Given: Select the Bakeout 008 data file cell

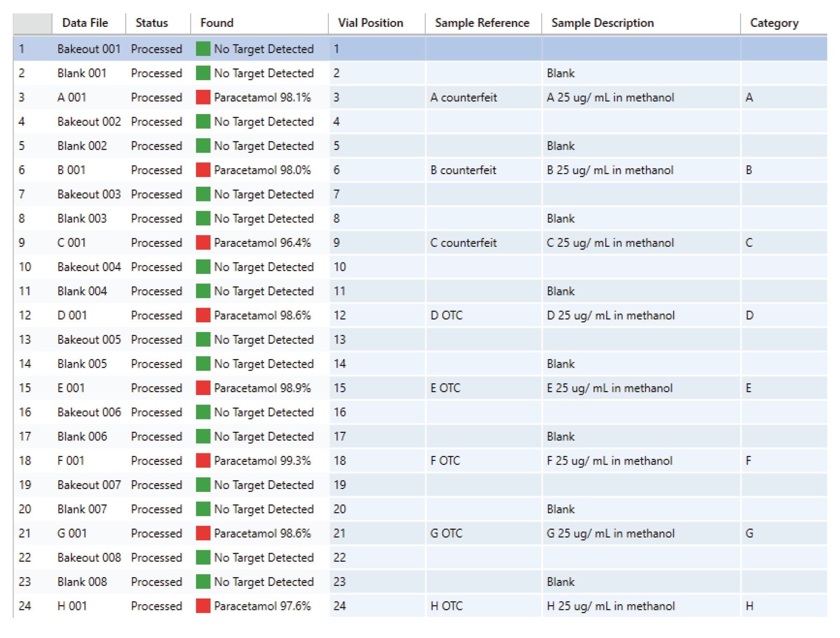Looking at the screenshot, I should pyautogui.click(x=89, y=557).
